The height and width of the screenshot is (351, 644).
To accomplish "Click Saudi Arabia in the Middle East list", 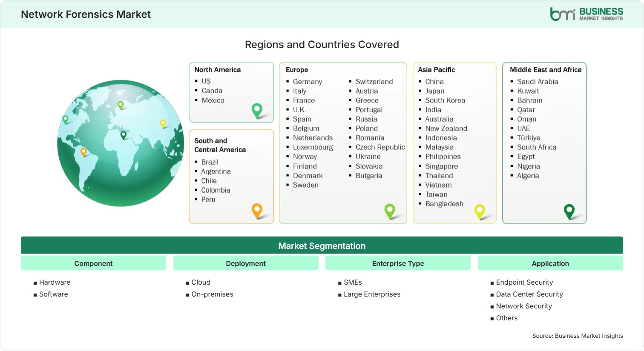I will [x=537, y=82].
